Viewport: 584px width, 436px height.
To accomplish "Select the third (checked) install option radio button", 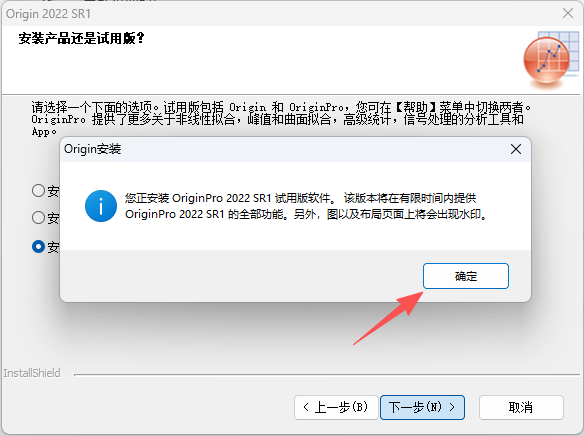I will (38, 246).
